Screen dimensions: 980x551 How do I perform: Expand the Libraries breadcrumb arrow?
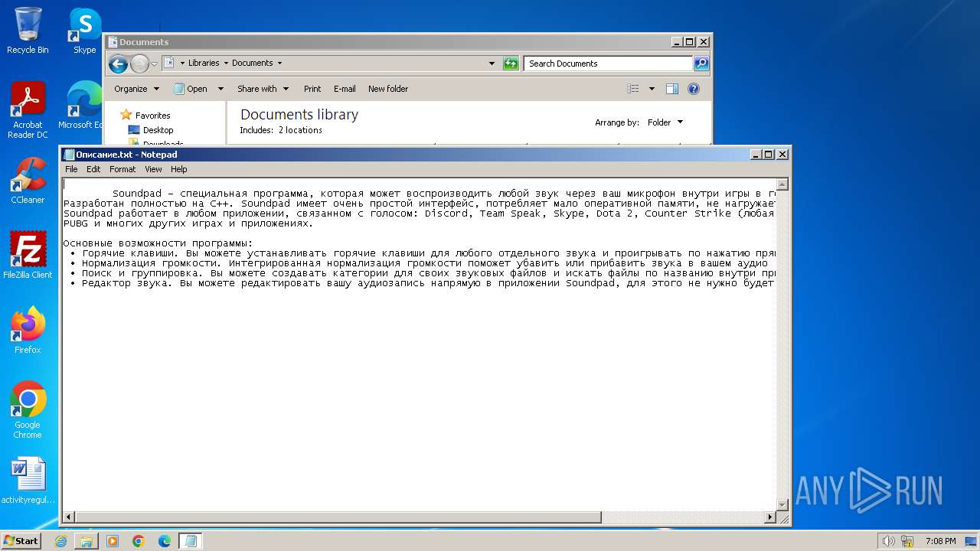click(x=225, y=64)
